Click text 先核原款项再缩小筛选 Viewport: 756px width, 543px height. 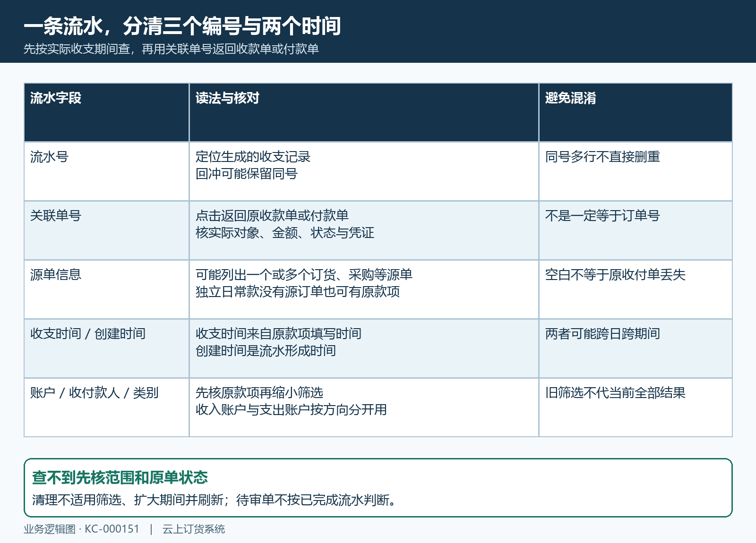point(259,393)
